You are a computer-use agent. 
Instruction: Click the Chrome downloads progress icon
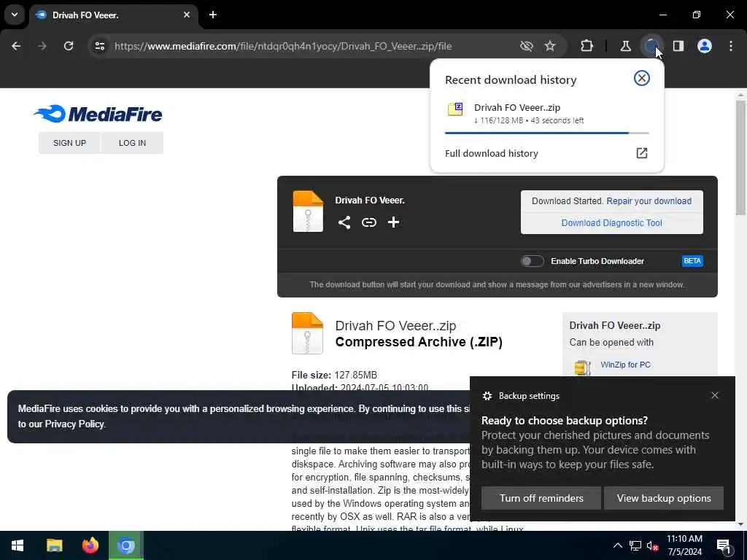point(651,46)
